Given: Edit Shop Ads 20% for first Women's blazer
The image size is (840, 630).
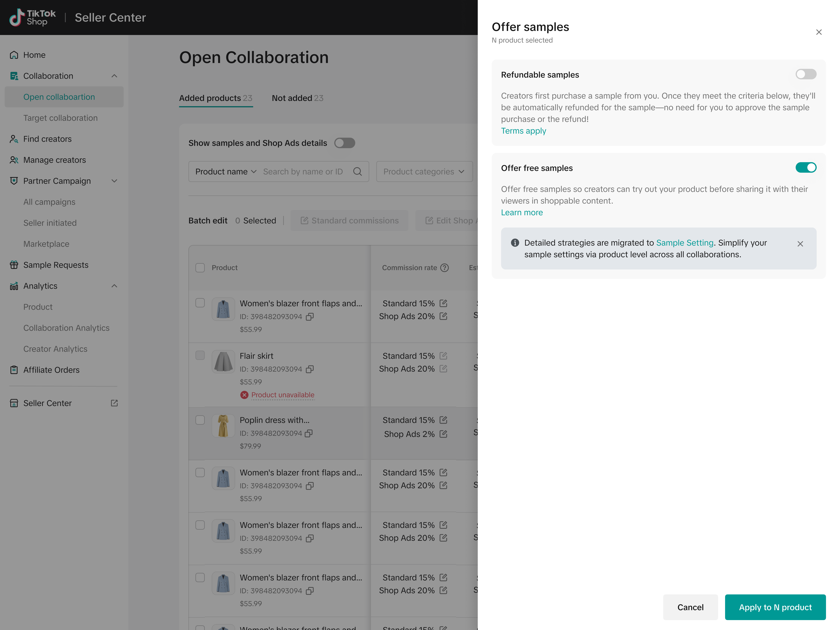Looking at the screenshot, I should tap(443, 316).
